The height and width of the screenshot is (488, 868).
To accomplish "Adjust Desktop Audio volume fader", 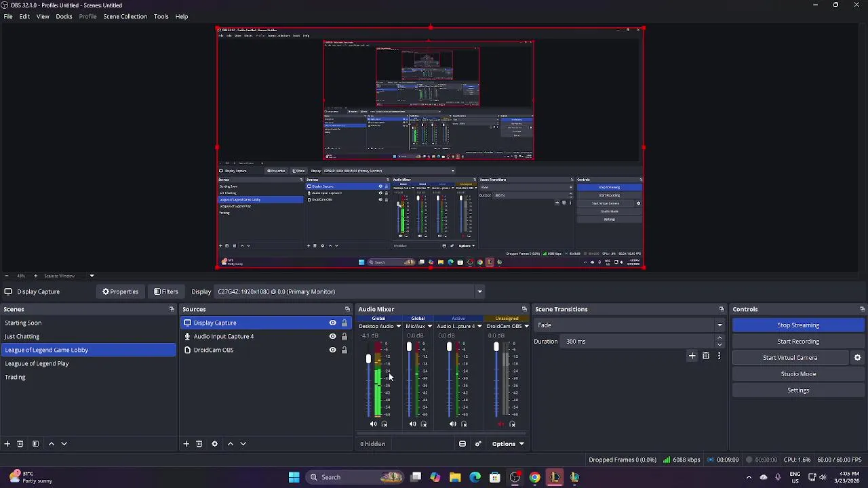I will coord(369,358).
